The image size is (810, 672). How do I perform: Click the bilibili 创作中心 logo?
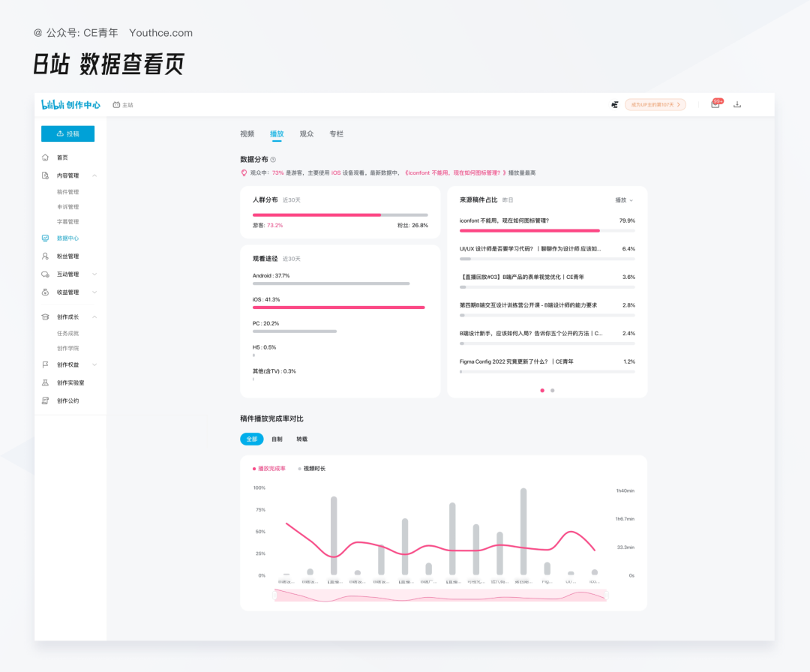pos(70,104)
